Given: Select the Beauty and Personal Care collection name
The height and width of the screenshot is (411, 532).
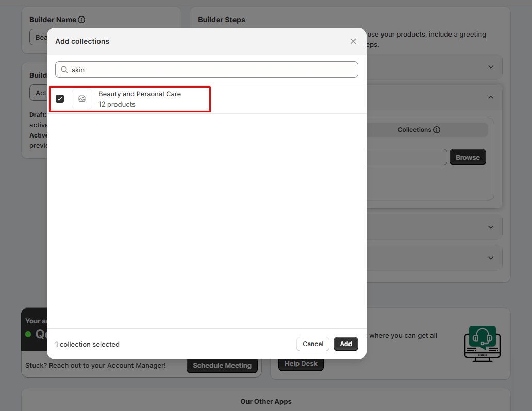Looking at the screenshot, I should (x=140, y=94).
